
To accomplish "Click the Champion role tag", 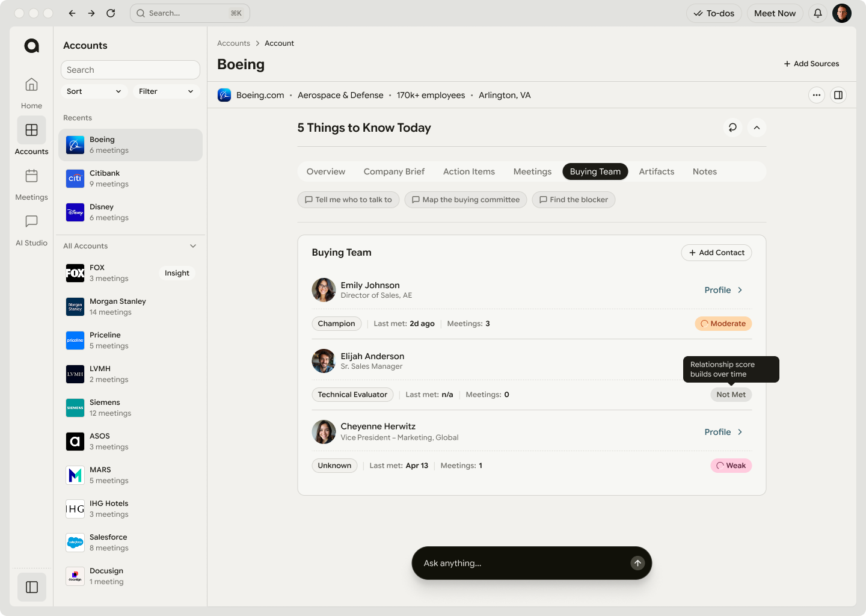I will click(337, 324).
